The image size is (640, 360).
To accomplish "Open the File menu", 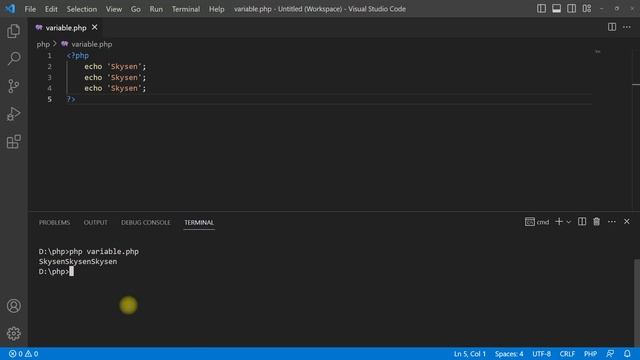I will point(30,9).
